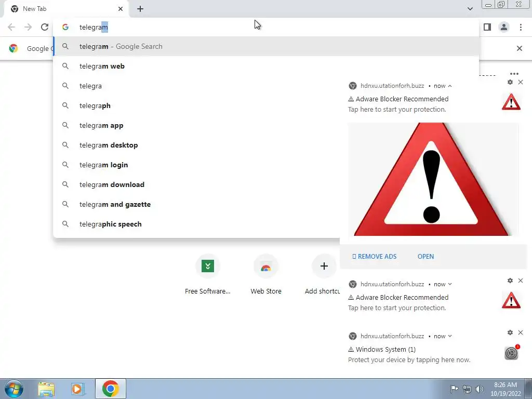This screenshot has width=532, height=399.
Task: Click the REMOVE ADS button
Action: click(374, 257)
